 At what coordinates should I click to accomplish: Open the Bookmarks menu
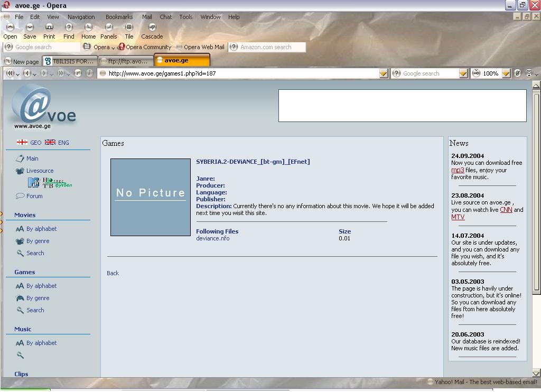pyautogui.click(x=119, y=16)
